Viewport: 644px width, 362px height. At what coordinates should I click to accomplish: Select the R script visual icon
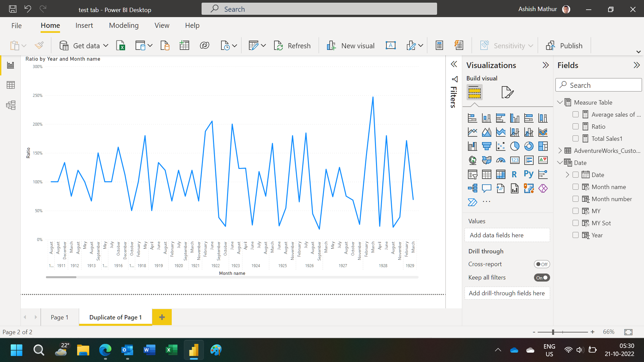click(x=515, y=174)
